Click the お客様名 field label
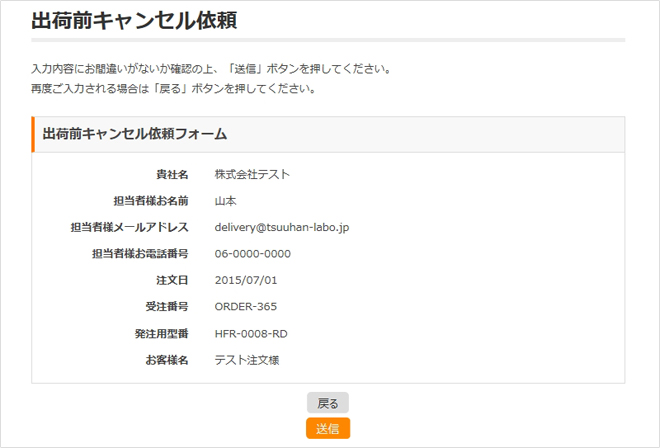This screenshot has height=448, width=660. [x=167, y=360]
